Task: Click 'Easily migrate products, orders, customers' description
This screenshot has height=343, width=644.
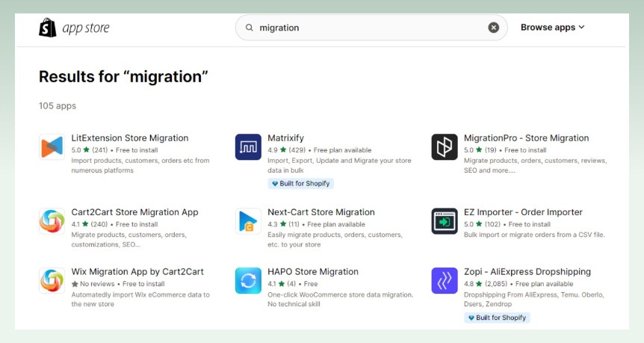Action: [335, 240]
